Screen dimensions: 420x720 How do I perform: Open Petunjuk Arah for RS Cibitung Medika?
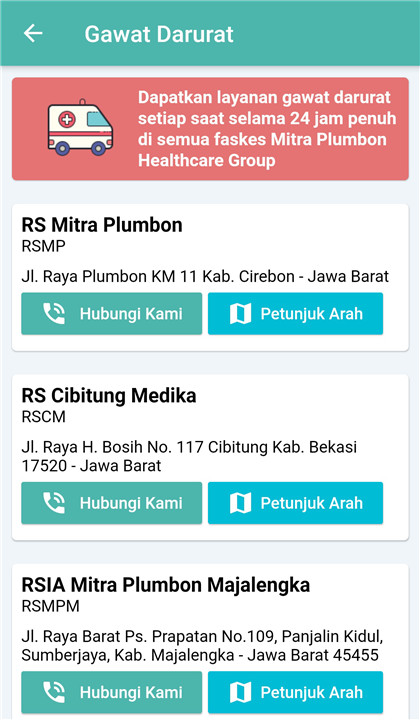pos(296,503)
